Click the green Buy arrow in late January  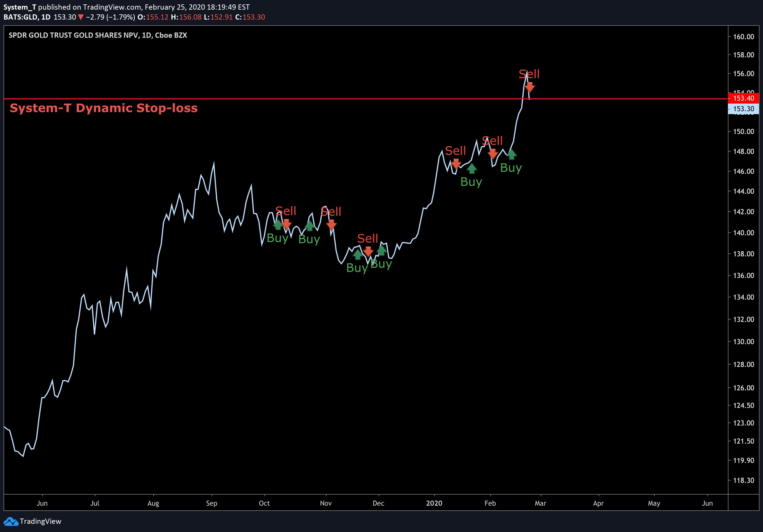(x=472, y=169)
